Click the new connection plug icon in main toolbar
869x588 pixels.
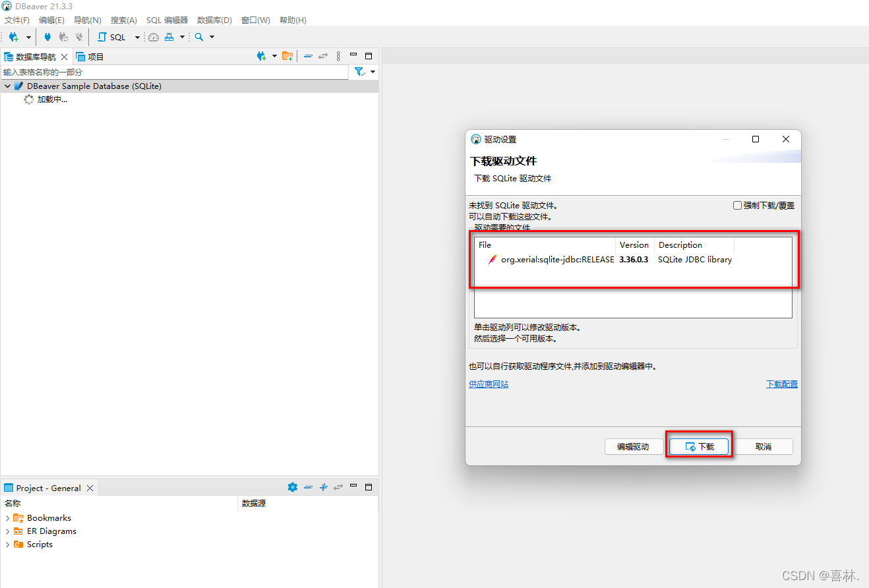[x=13, y=37]
